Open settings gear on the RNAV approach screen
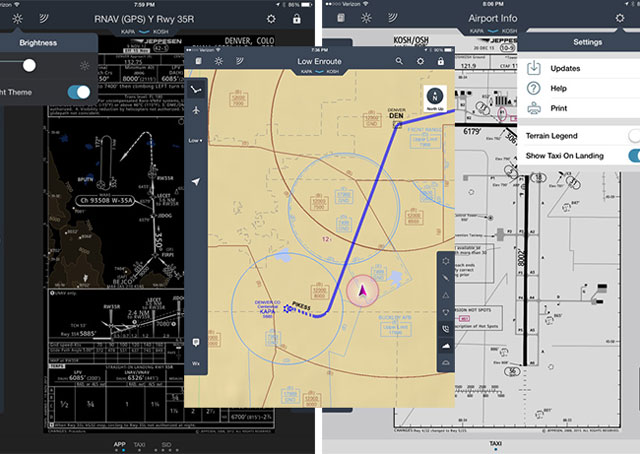 point(271,19)
